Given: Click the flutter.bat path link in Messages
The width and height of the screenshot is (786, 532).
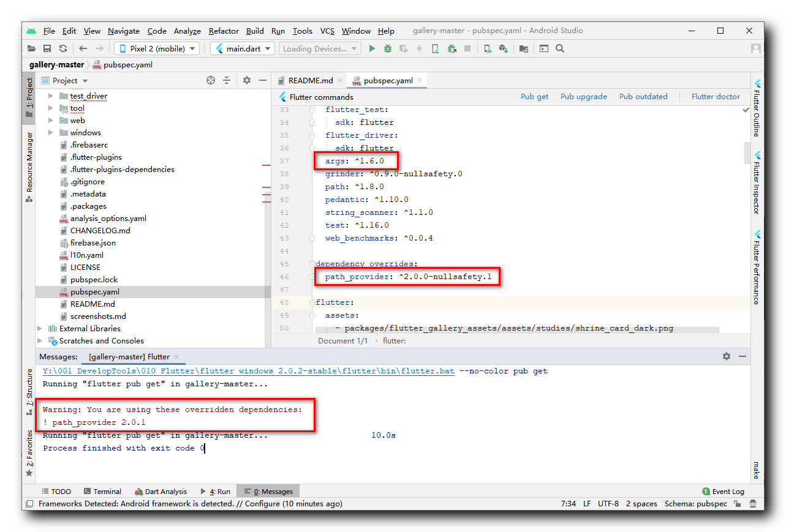Looking at the screenshot, I should coord(249,371).
